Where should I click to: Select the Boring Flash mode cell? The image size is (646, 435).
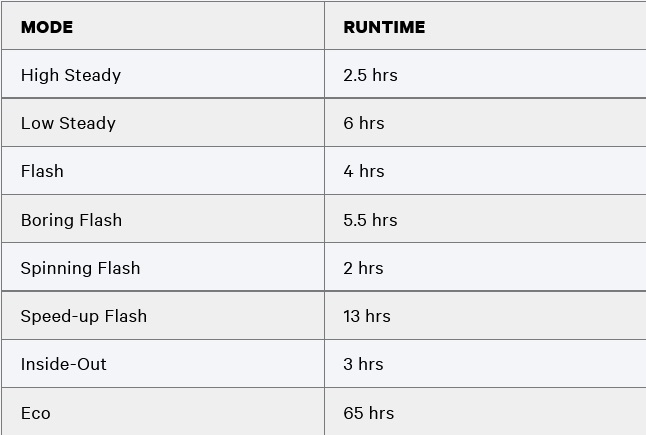pyautogui.click(x=163, y=219)
